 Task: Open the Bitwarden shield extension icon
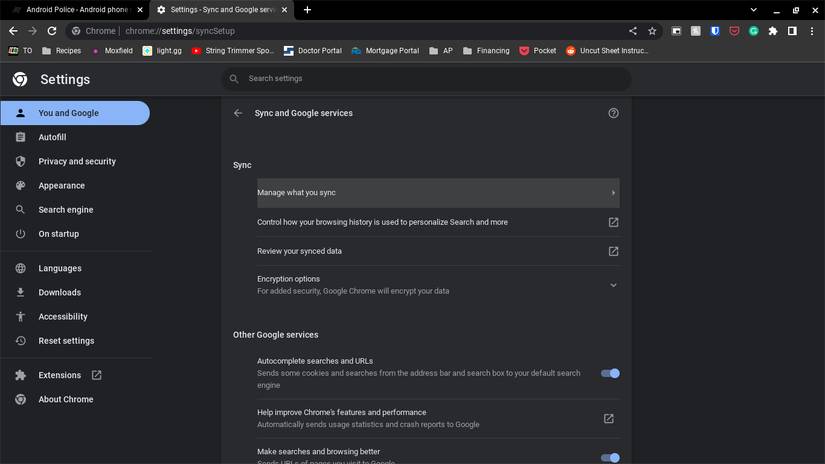click(715, 31)
